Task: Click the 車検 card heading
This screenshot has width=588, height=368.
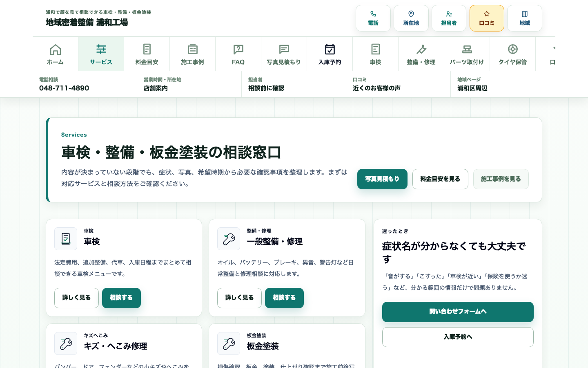Action: click(x=92, y=242)
